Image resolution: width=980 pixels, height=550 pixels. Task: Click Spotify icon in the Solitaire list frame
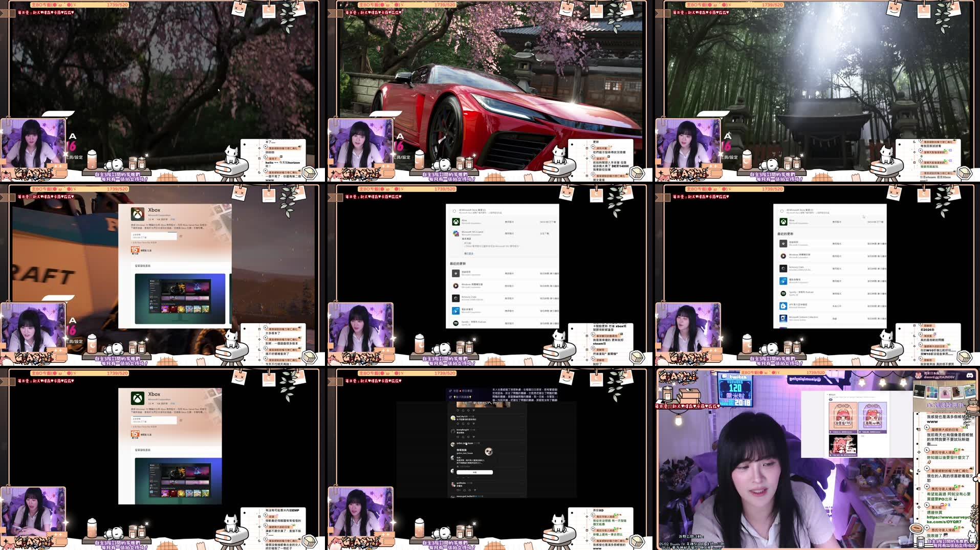(783, 293)
